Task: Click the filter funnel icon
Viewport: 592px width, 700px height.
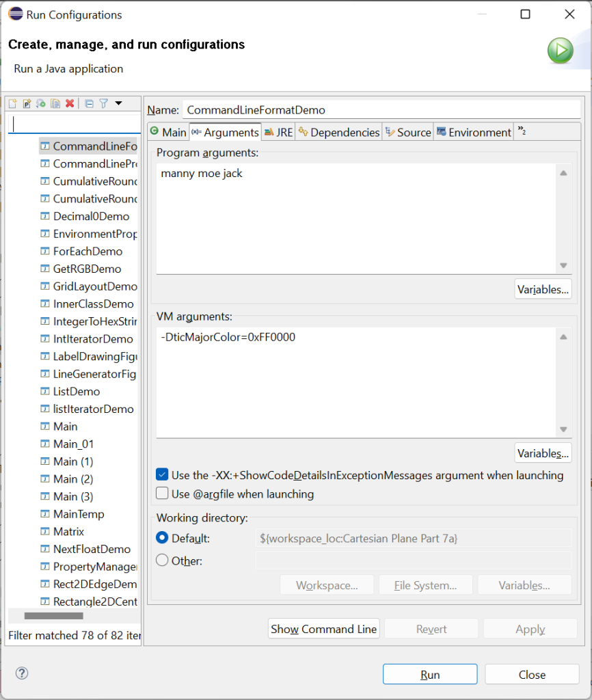Action: pyautogui.click(x=103, y=103)
